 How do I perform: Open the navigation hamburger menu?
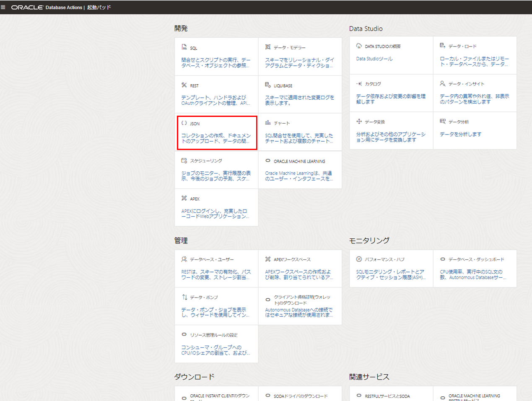point(4,7)
